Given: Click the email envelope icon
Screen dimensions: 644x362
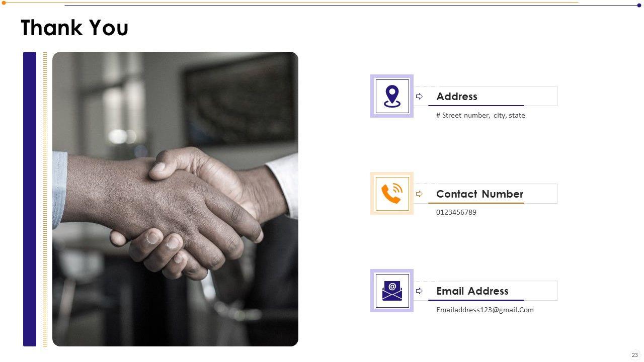Looking at the screenshot, I should 392,291.
